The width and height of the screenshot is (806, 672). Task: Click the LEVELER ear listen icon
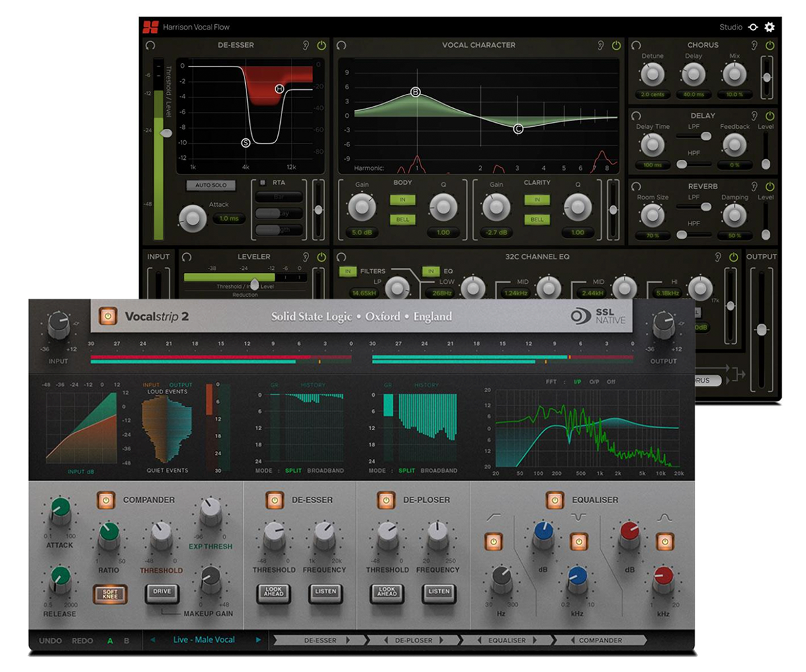306,256
